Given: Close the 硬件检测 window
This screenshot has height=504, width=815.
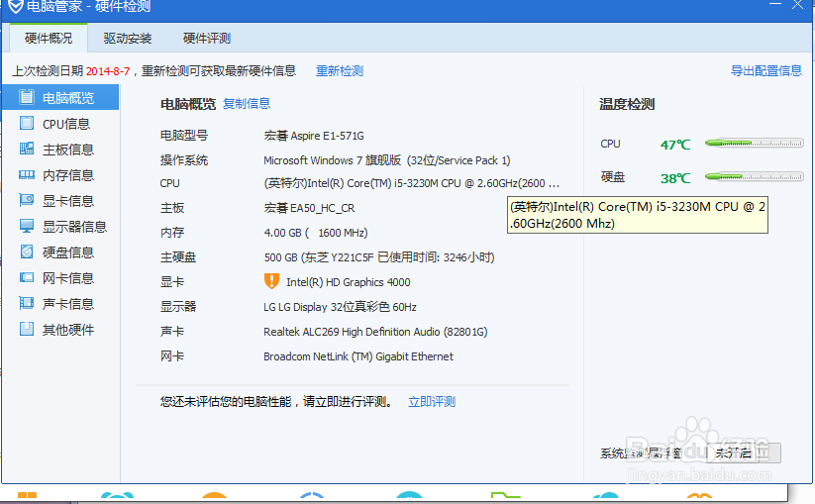Looking at the screenshot, I should tap(797, 5).
